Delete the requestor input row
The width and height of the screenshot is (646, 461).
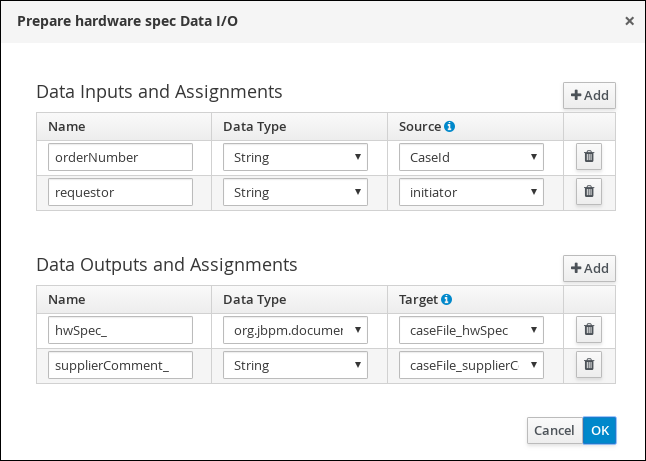(x=589, y=192)
